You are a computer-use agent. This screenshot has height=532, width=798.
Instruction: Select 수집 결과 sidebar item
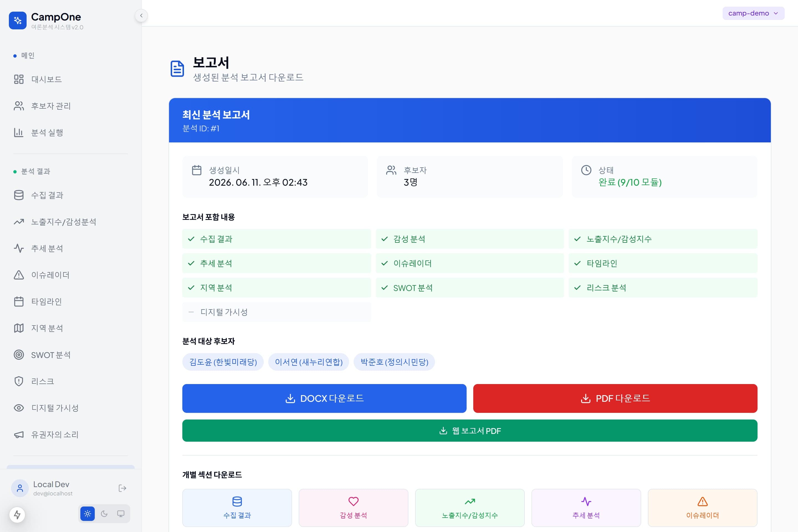(x=71, y=195)
